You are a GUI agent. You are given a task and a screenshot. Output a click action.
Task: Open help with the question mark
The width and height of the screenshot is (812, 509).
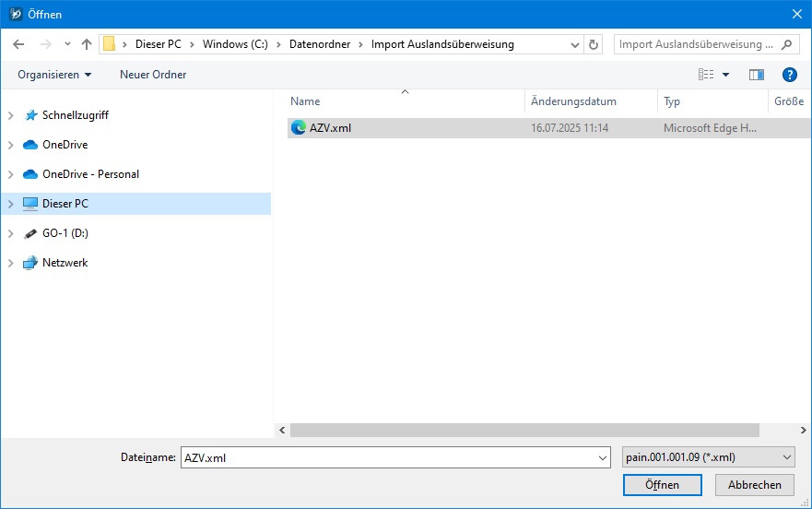789,75
